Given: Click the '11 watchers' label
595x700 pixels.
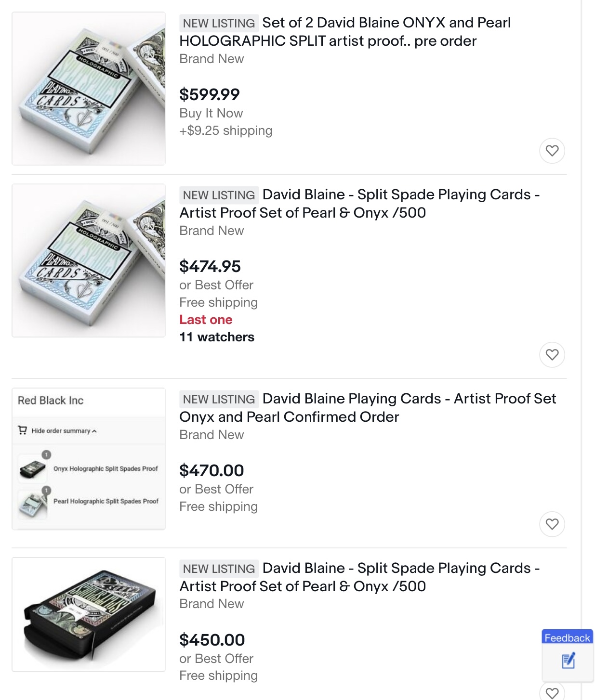Looking at the screenshot, I should click(217, 337).
